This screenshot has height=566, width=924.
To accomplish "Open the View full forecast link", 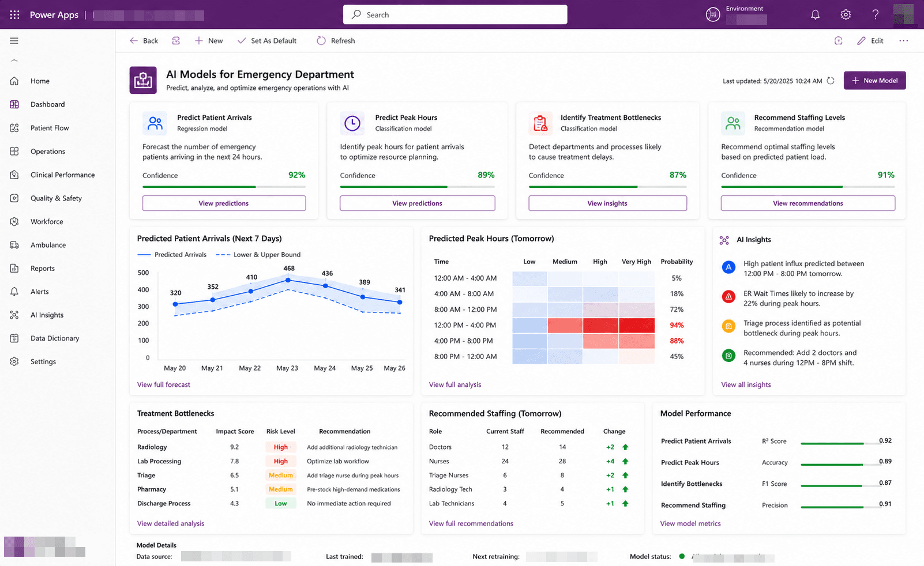I will (x=164, y=384).
